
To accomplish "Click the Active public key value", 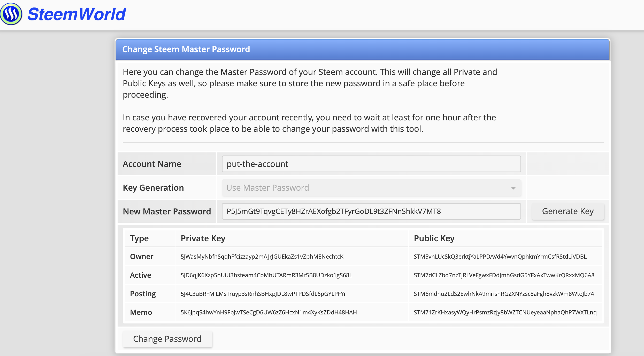I will tap(504, 275).
